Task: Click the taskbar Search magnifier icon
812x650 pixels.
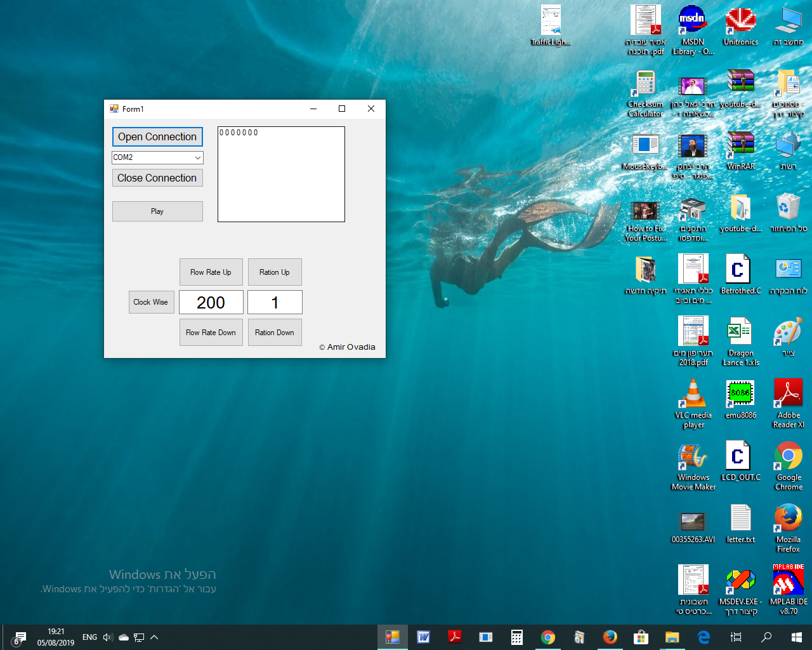Action: coord(766,637)
